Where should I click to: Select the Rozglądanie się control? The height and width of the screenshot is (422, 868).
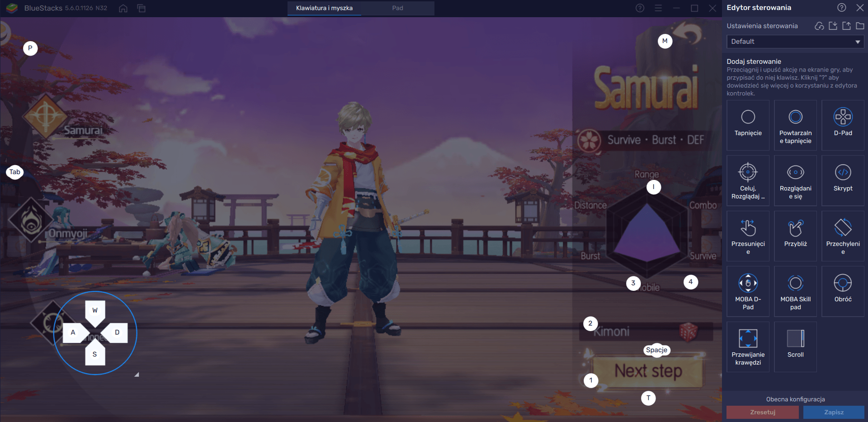795,180
